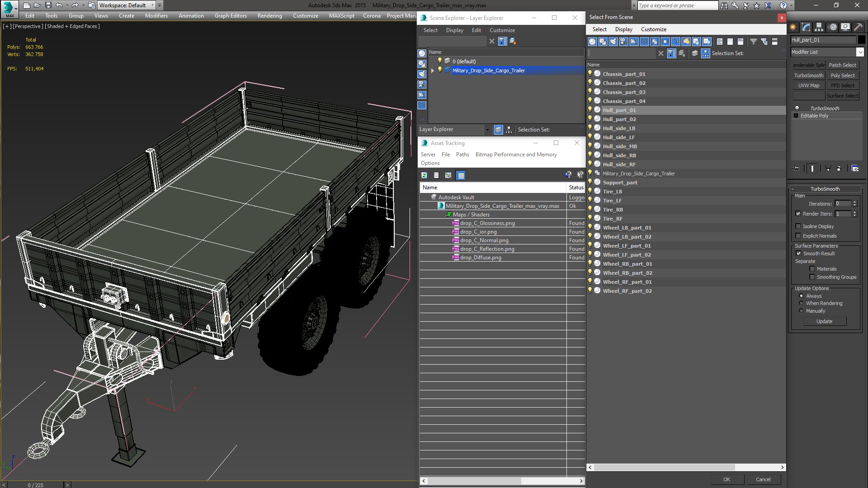Screen dimensions: 868x488
Task: Click Cancel button in Select From Scene
Action: (x=763, y=479)
